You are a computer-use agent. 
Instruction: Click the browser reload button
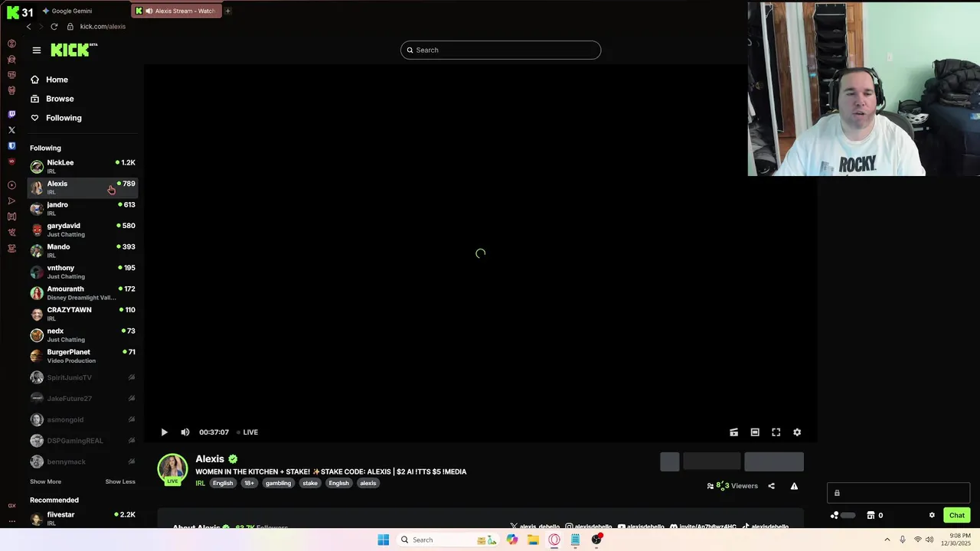click(54, 26)
